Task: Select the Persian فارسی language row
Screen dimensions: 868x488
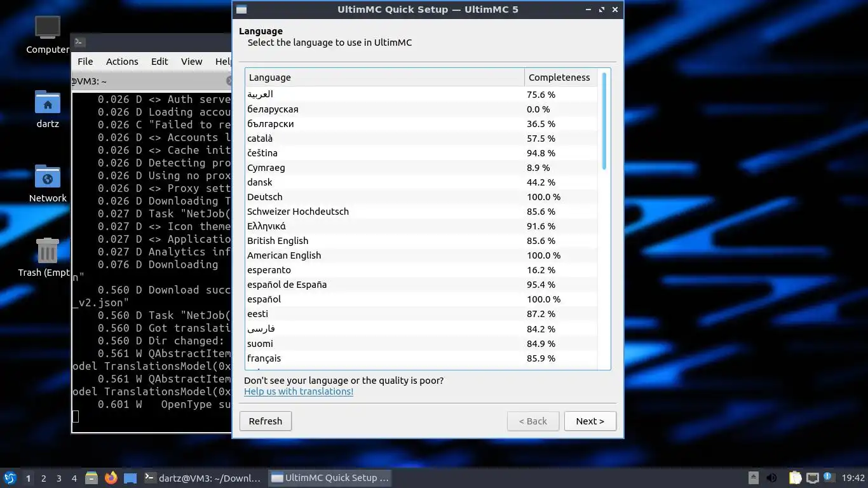Action: pyautogui.click(x=421, y=329)
